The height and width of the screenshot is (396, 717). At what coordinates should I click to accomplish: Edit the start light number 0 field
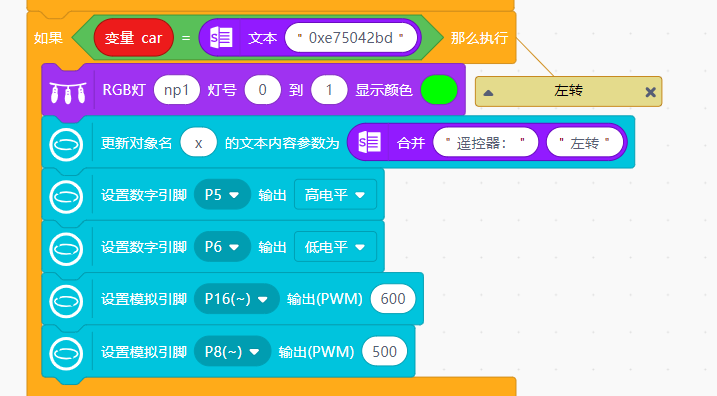point(262,90)
